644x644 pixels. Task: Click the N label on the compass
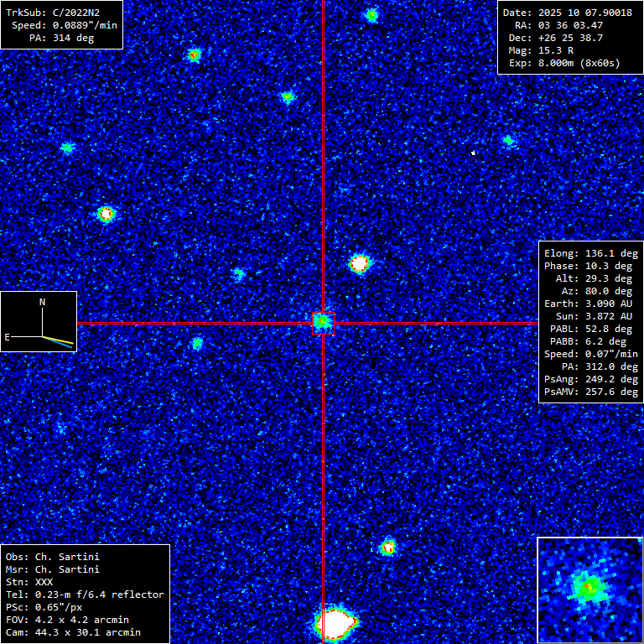(42, 302)
